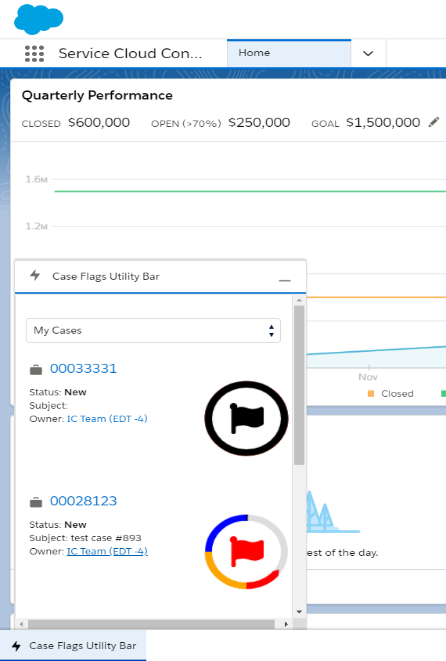The width and height of the screenshot is (446, 661).
Task: Click the black flag icon for case 00033331
Action: pyautogui.click(x=247, y=418)
